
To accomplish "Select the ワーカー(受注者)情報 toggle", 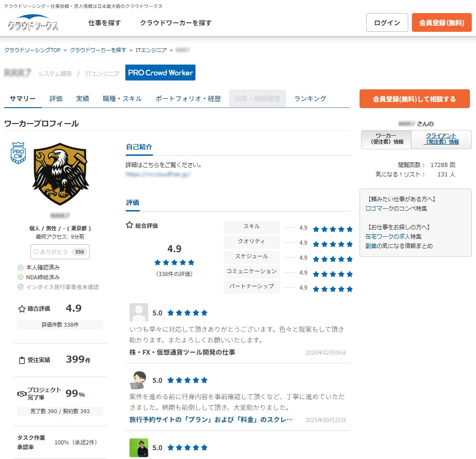I will coord(386,139).
